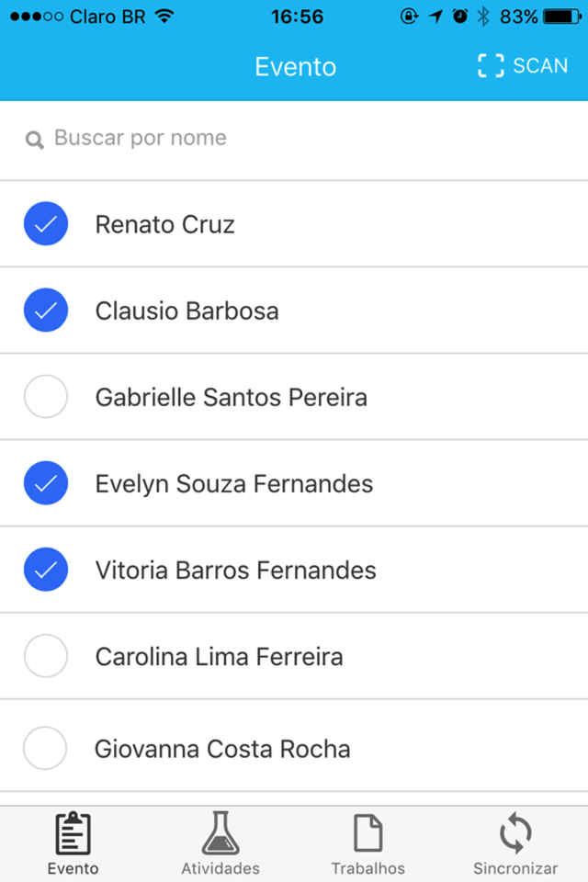Uncheck Evelyn Souza Fernandes checkbox
The width and height of the screenshot is (588, 882).
[x=46, y=483]
